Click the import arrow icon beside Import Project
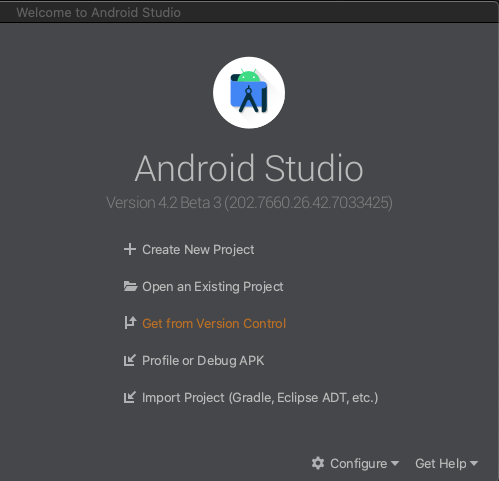The image size is (499, 481). [130, 397]
